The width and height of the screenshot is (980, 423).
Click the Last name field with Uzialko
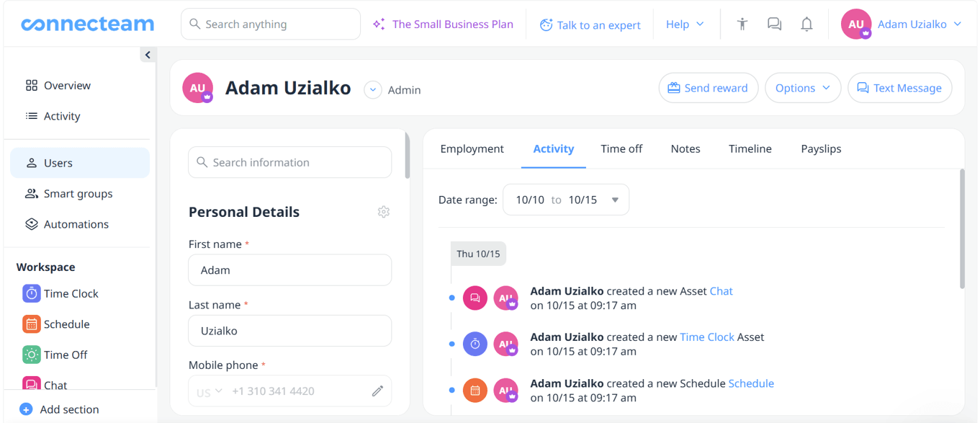[290, 331]
